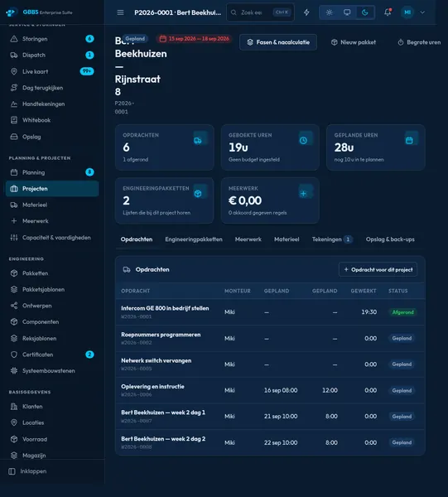The width and height of the screenshot is (448, 497).
Task: Open Locaties
Action: [52, 422]
